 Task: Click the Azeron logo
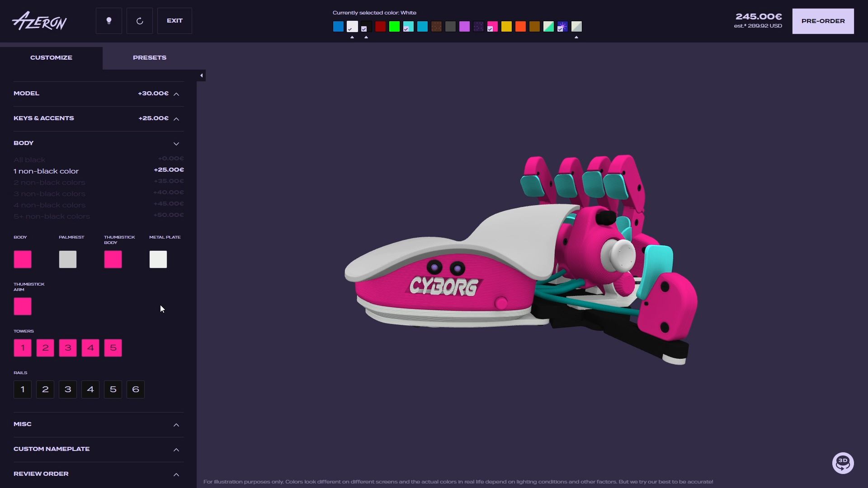click(40, 21)
